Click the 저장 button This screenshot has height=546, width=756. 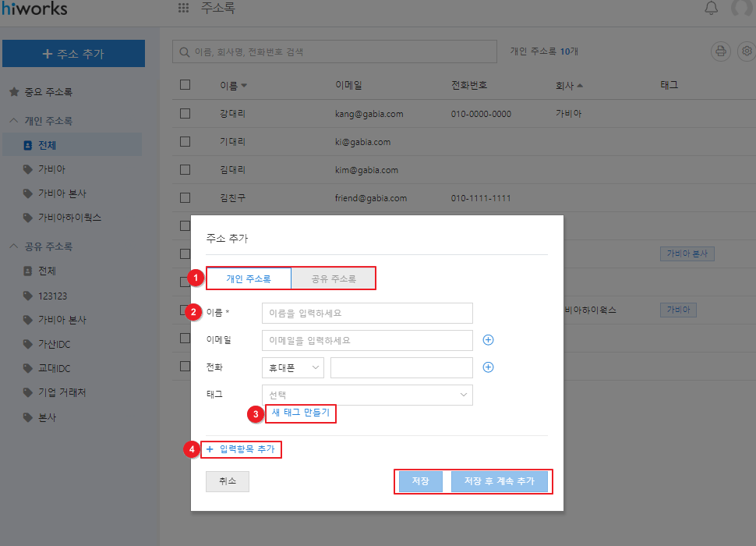coord(420,481)
